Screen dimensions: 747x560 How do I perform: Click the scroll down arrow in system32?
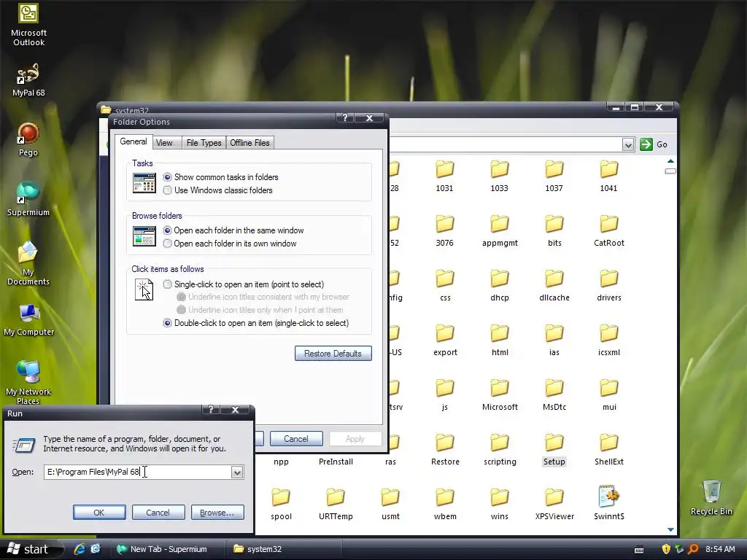pos(670,529)
